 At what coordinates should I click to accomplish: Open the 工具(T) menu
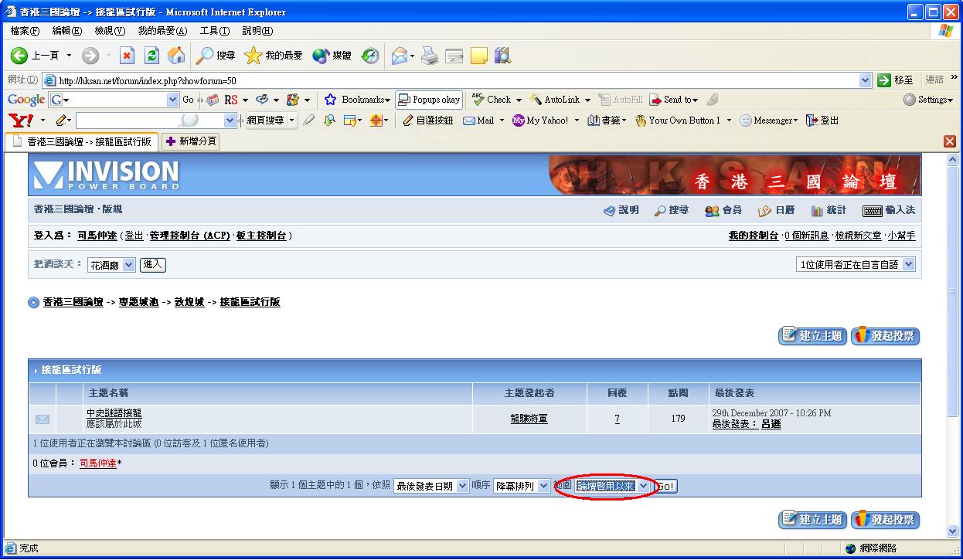point(214,31)
